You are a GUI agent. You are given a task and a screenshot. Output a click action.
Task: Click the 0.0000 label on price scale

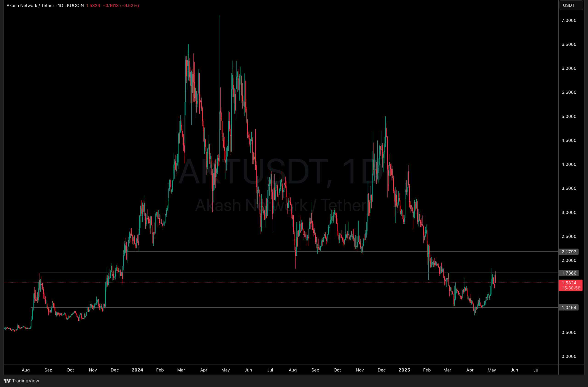(x=569, y=356)
